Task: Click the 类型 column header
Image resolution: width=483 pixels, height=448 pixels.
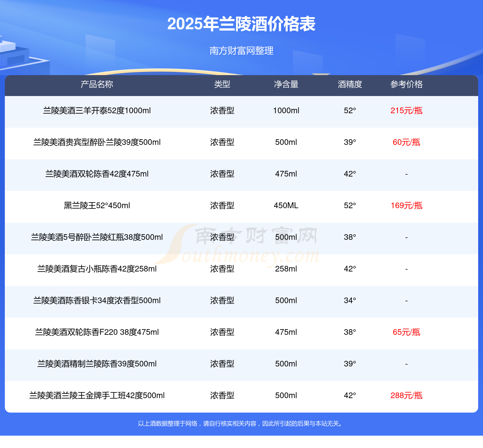Action: tap(222, 84)
